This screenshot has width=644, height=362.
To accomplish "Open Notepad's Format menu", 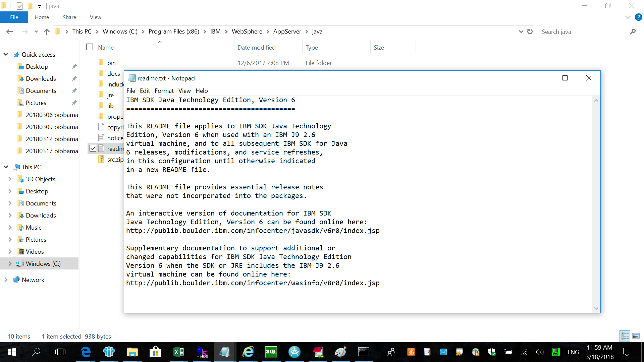I will [x=164, y=90].
